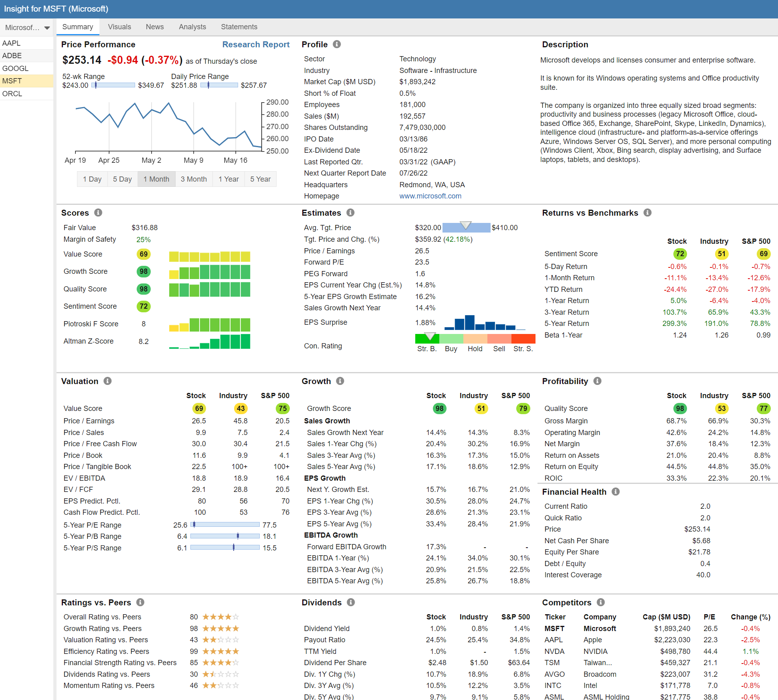Select ADBE in ticker list
The height and width of the screenshot is (700, 778).
27,56
